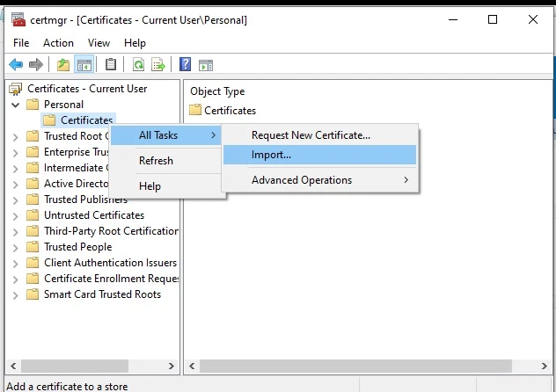
Task: Click right arrow of details pane scrollbar
Action: [545, 366]
